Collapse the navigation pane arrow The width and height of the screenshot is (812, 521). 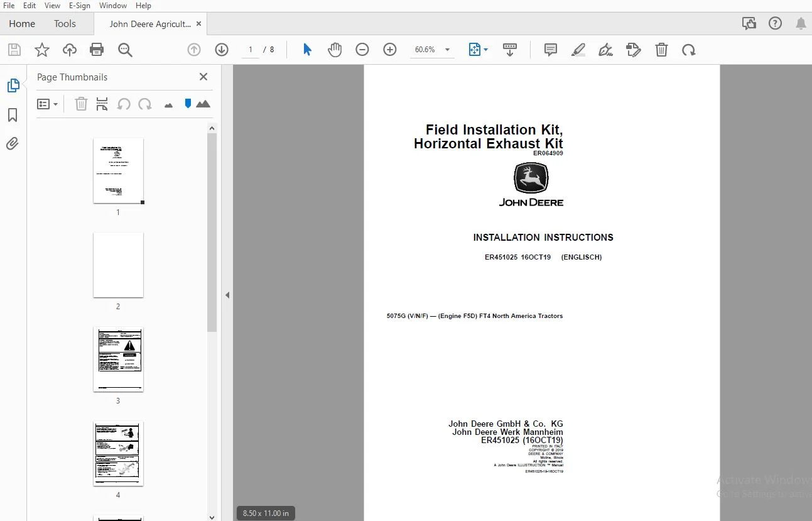pyautogui.click(x=227, y=295)
